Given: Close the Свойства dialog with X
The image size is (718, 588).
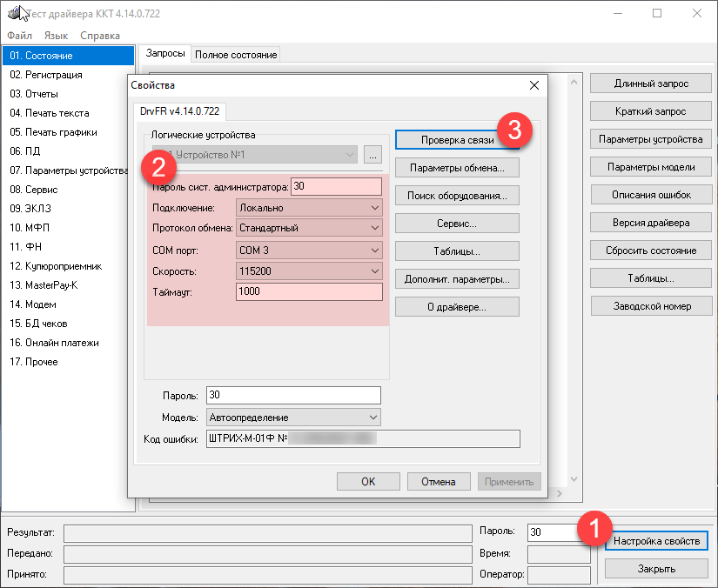Looking at the screenshot, I should tap(534, 84).
